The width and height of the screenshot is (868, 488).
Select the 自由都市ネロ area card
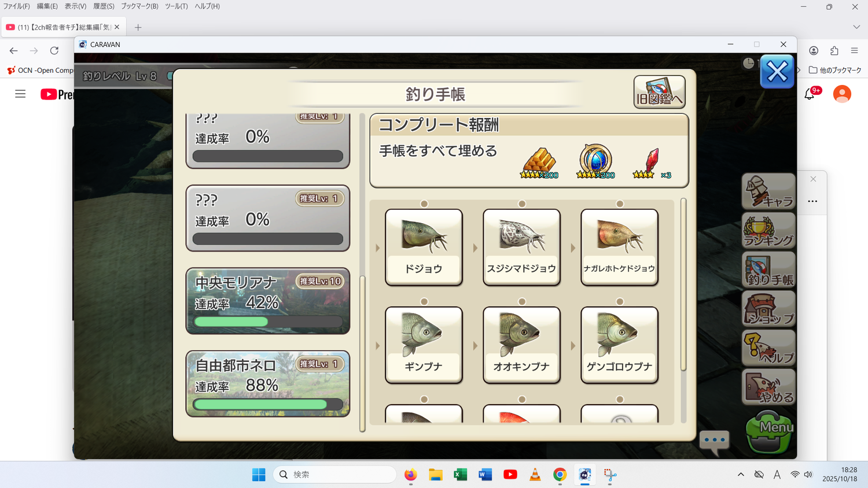(267, 383)
